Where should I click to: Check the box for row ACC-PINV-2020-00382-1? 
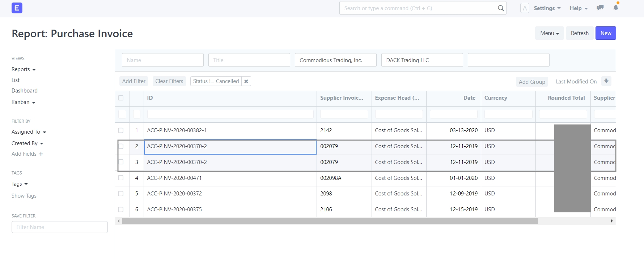[121, 130]
